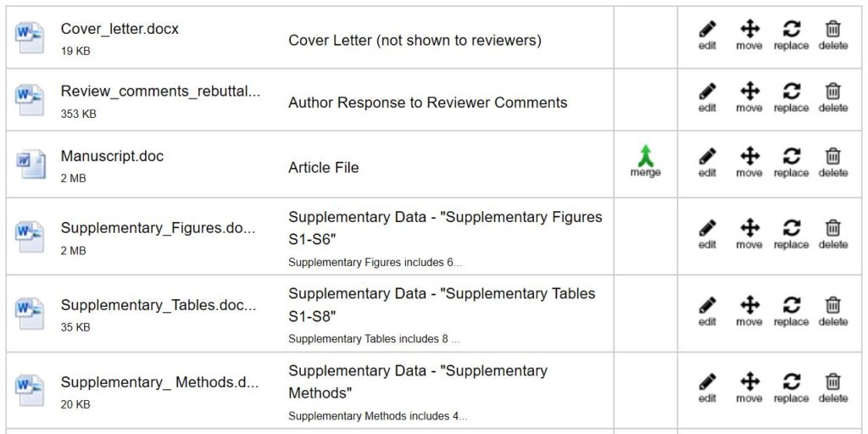Open the Cover_letter.docx file name
The height and width of the screenshot is (434, 868).
click(x=120, y=29)
